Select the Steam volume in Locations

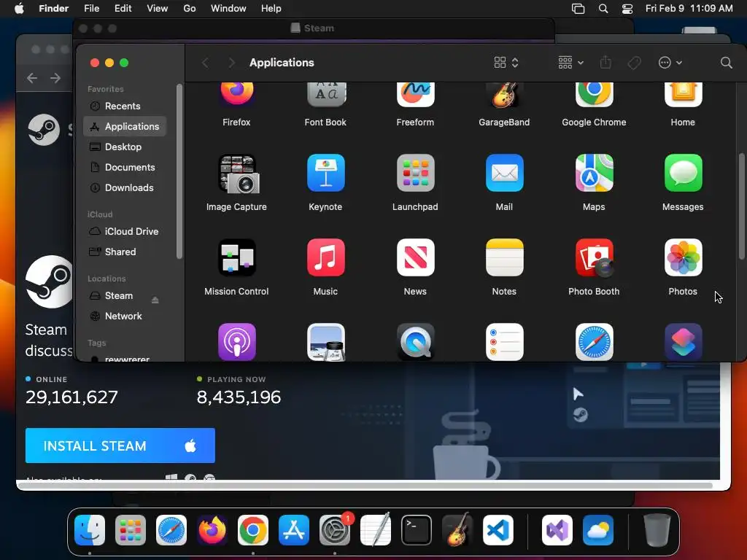click(x=119, y=296)
